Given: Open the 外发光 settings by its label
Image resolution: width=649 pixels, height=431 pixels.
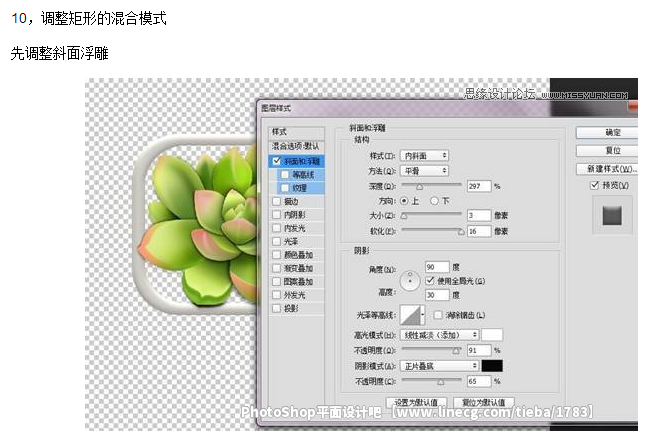Looking at the screenshot, I should (x=295, y=295).
